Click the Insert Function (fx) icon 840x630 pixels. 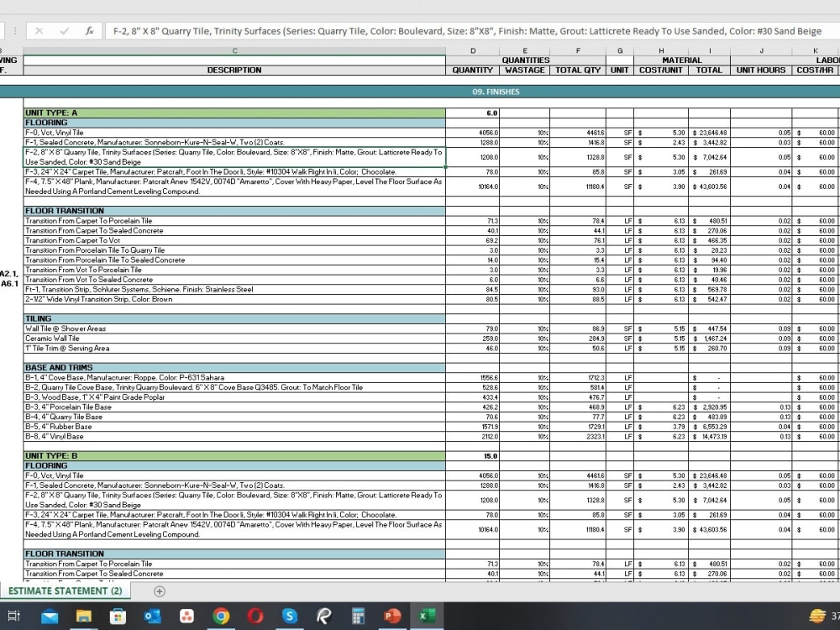coord(90,31)
